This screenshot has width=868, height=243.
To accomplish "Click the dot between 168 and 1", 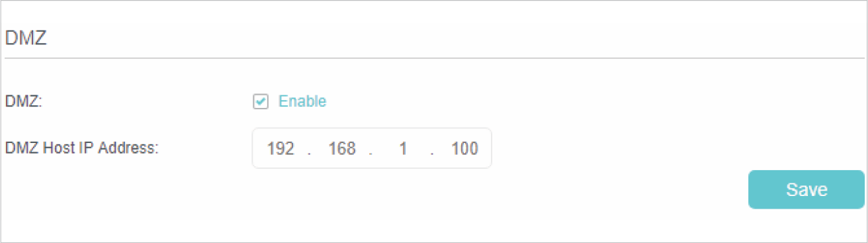I will (370, 154).
